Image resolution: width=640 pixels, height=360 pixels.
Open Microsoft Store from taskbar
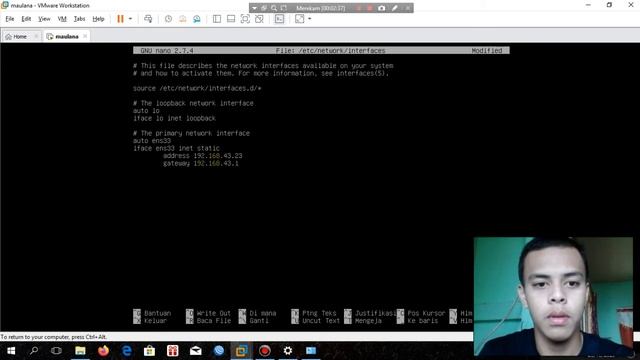pyautogui.click(x=149, y=351)
